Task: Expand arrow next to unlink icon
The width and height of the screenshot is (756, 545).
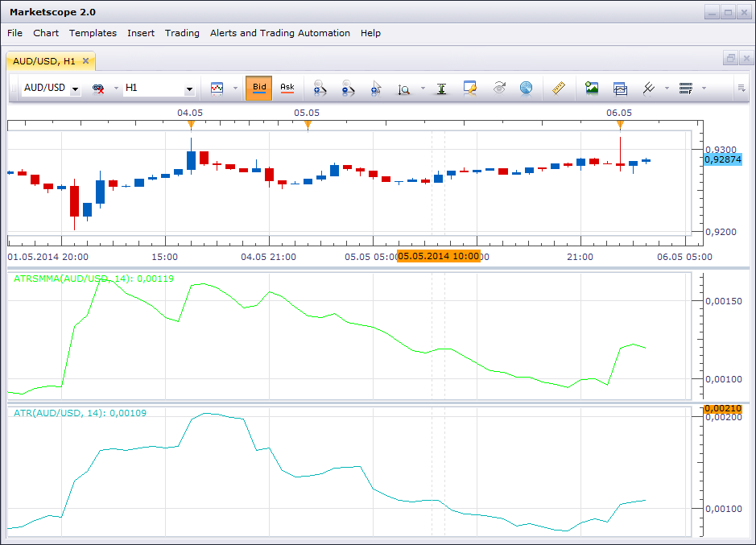Action: [x=116, y=89]
